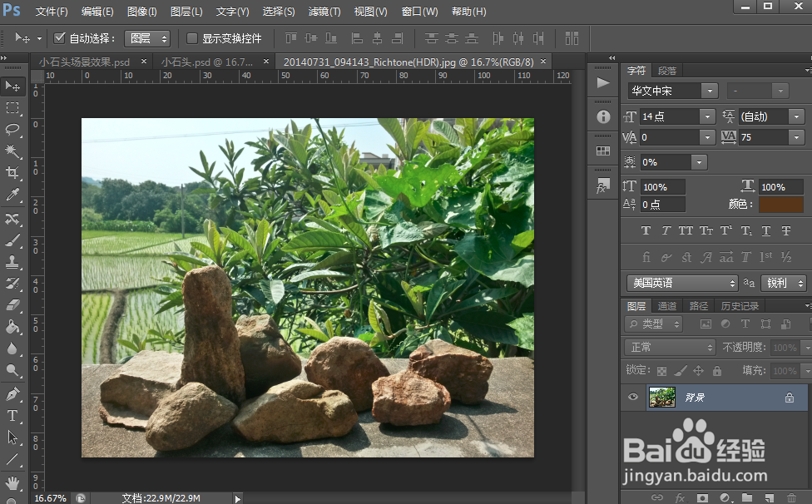Choose the Brush tool
Image resolution: width=812 pixels, height=504 pixels.
(x=12, y=240)
